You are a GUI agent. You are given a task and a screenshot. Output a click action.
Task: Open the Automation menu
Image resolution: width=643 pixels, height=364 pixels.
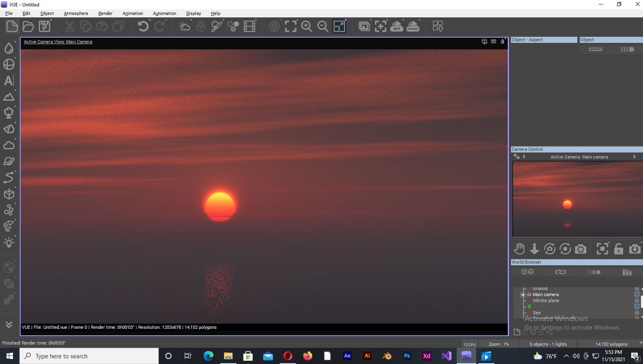tap(164, 13)
